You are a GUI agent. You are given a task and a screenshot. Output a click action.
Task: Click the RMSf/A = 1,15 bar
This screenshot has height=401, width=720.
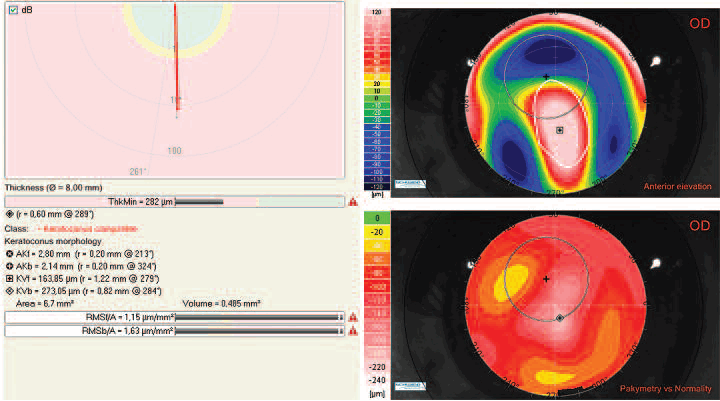174,317
